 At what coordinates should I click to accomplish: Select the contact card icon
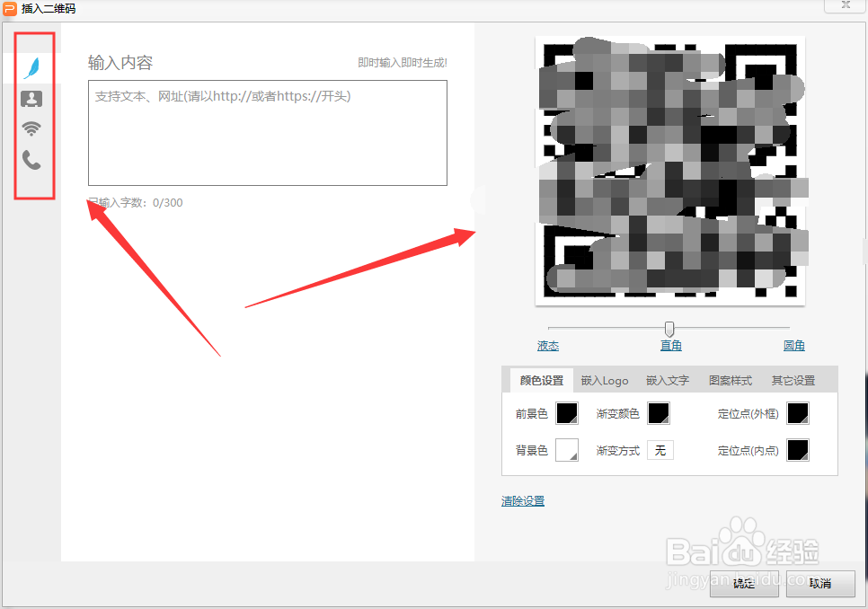(x=31, y=99)
